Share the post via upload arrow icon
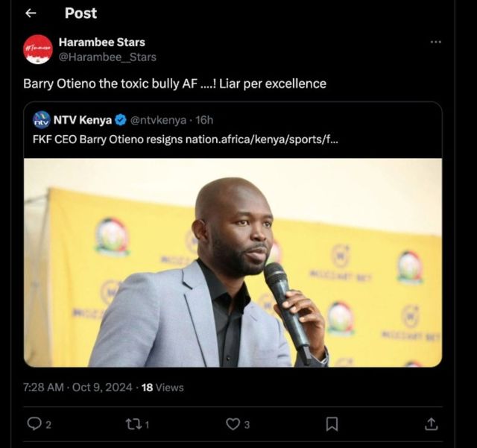This screenshot has height=448, width=477. point(431,424)
